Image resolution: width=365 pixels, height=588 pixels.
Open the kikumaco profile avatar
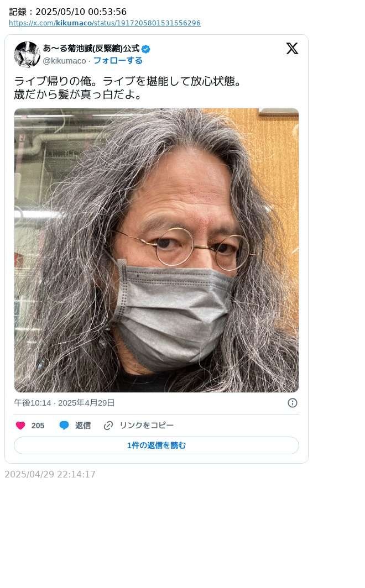pos(27,55)
